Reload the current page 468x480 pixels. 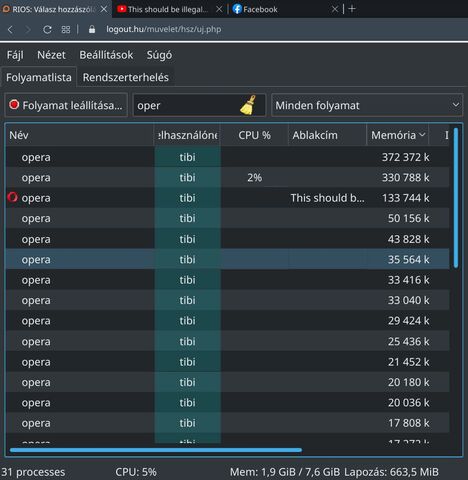[x=47, y=30]
